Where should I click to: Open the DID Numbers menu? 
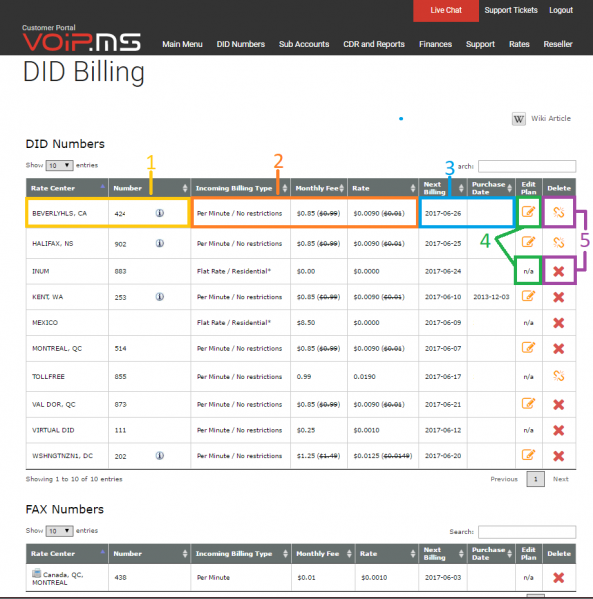241,44
